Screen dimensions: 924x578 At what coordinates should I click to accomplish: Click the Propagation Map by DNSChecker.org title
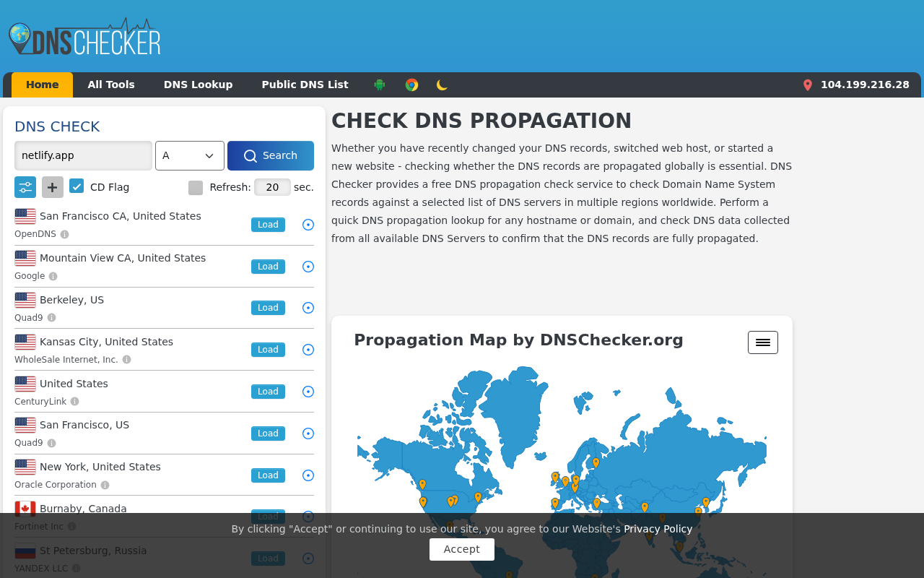tap(518, 340)
